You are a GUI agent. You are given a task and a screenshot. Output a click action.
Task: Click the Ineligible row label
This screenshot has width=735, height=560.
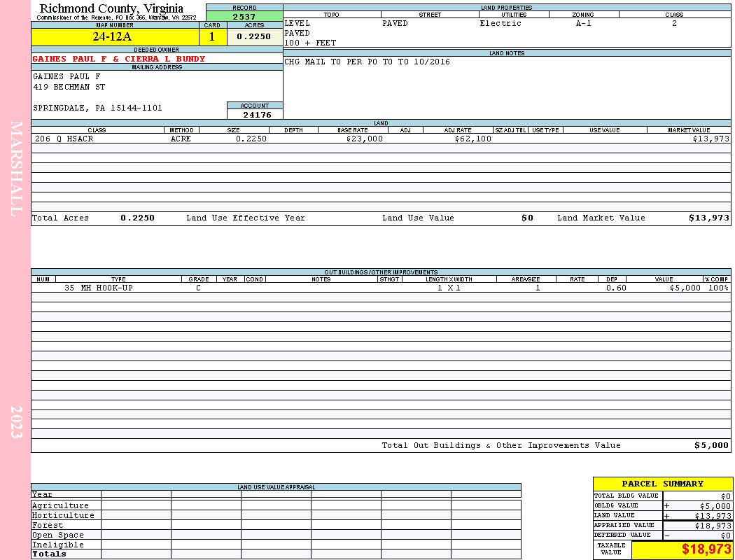click(x=57, y=545)
